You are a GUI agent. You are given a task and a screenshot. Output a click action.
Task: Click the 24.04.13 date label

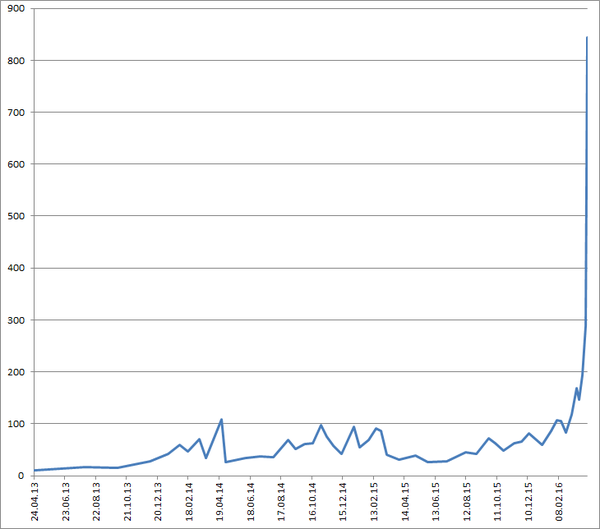[36, 502]
